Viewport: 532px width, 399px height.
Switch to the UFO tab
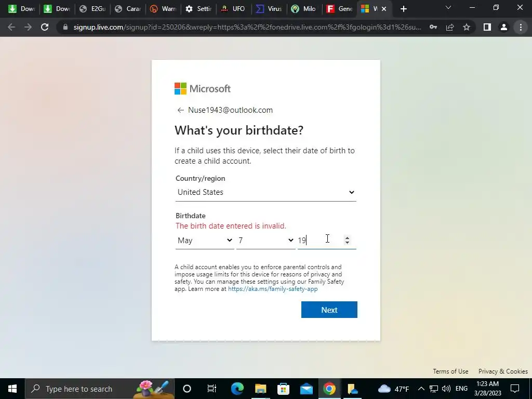pyautogui.click(x=234, y=9)
